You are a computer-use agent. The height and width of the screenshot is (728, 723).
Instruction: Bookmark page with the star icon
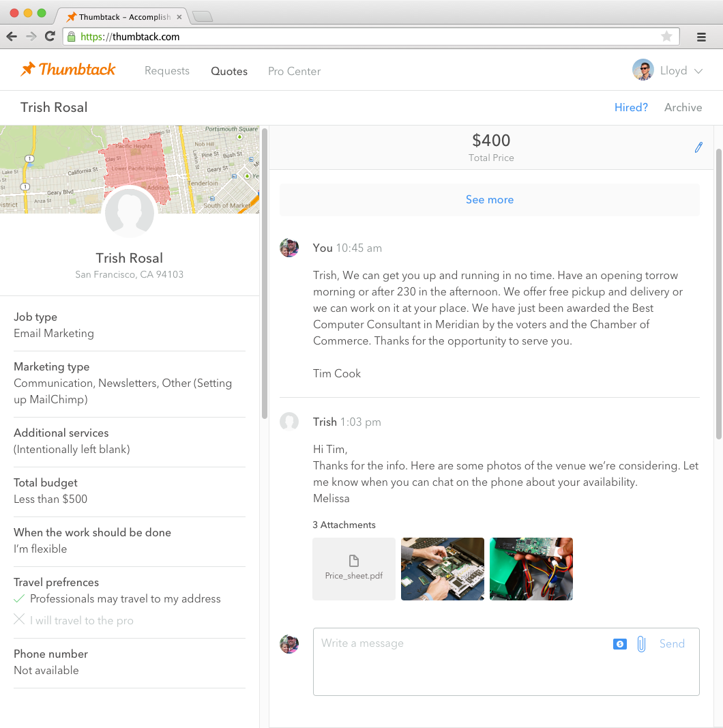tap(666, 36)
